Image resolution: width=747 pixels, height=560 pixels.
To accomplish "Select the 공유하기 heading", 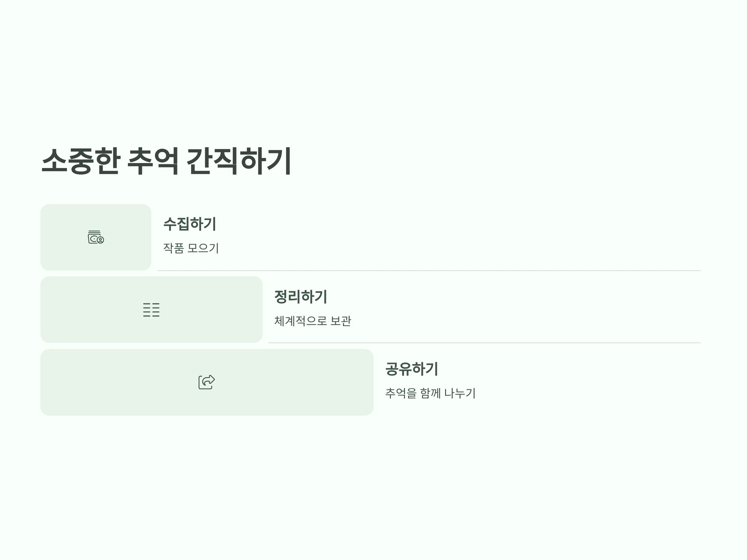I will (412, 369).
